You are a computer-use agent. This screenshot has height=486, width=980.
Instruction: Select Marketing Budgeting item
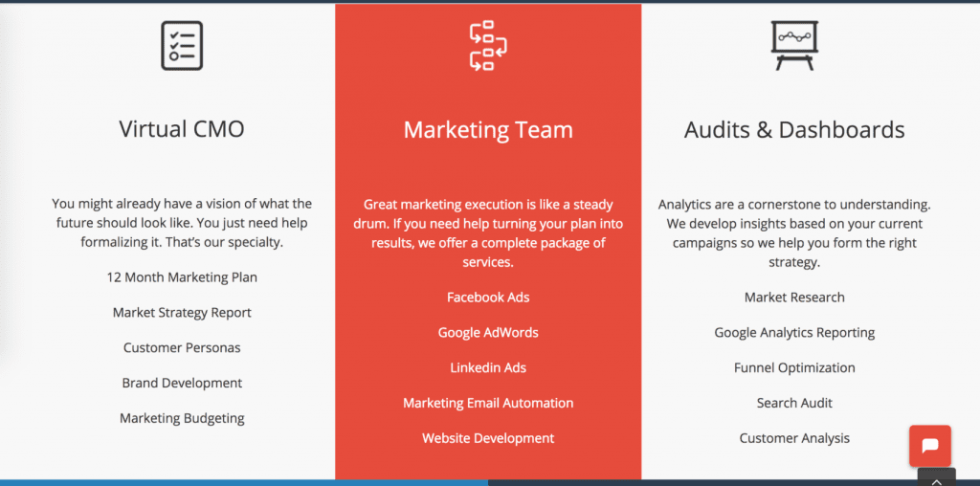coord(182,418)
